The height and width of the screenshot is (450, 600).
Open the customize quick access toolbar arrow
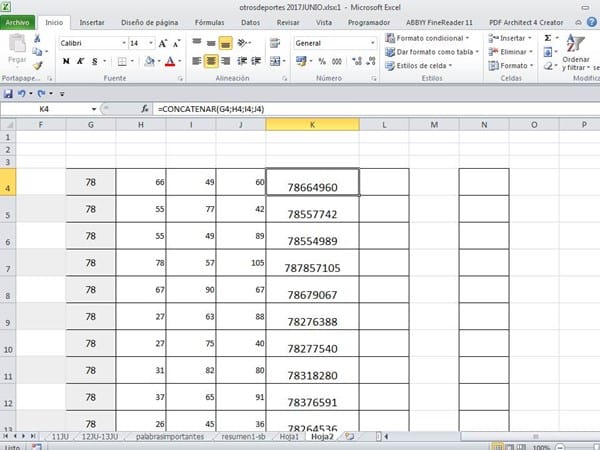click(62, 94)
